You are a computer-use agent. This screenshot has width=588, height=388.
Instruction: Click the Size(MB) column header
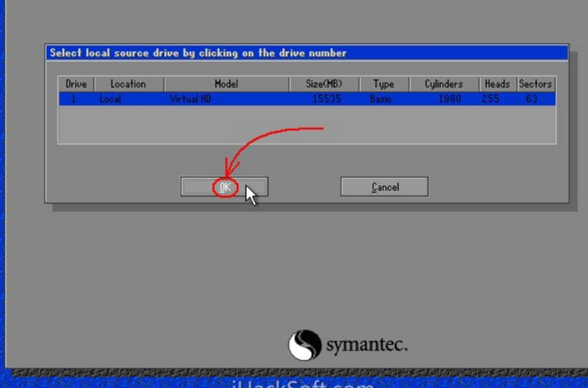point(324,84)
